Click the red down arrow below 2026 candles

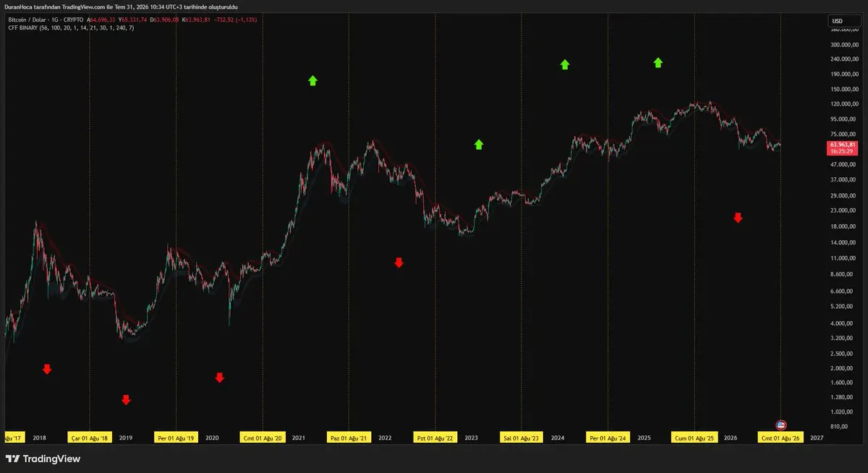coord(738,217)
